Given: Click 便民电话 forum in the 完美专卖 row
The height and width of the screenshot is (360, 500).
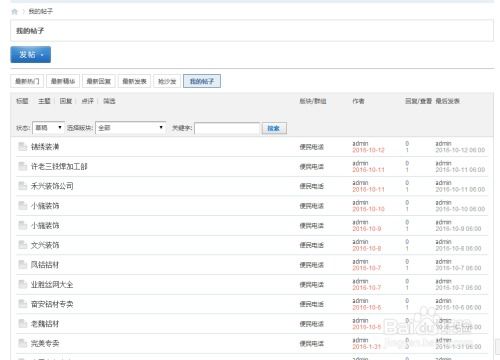Looking at the screenshot, I should tap(312, 344).
